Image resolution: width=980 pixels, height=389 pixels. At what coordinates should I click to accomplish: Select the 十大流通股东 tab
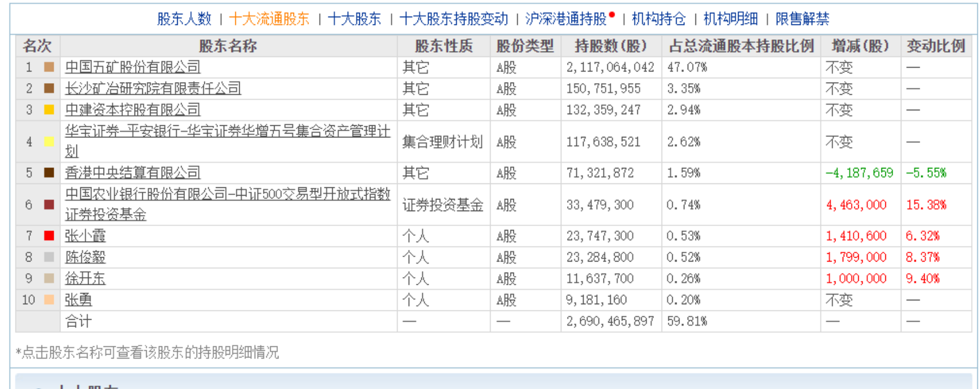click(269, 19)
